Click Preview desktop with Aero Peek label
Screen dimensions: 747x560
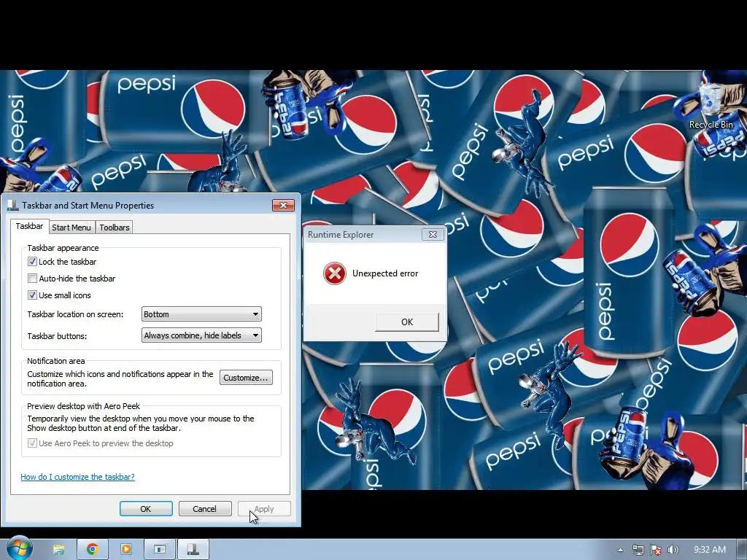[x=83, y=405]
